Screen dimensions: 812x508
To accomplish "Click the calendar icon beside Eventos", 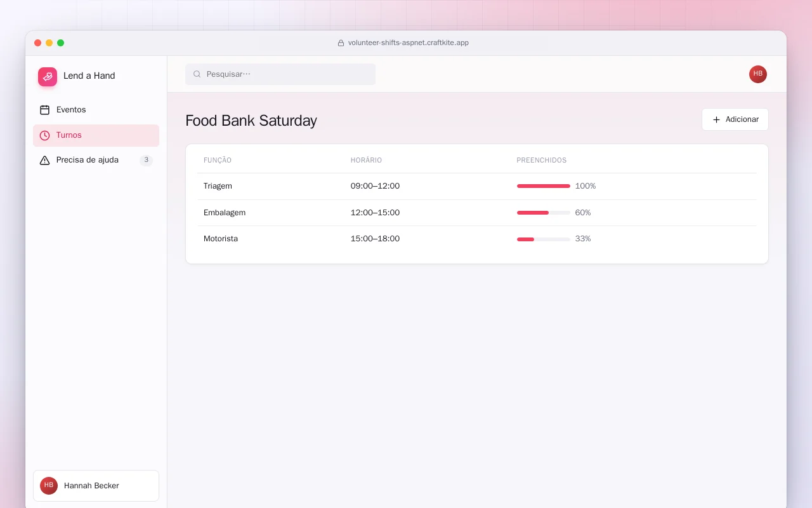I will [x=44, y=110].
